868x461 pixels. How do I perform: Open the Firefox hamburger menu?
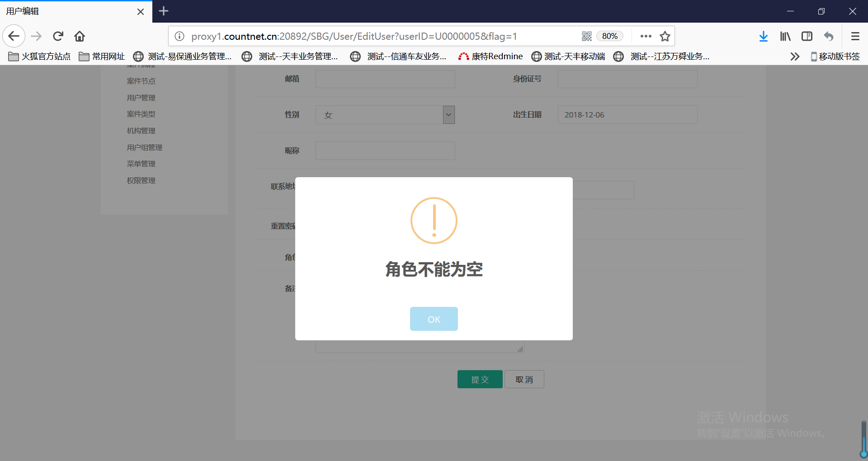click(x=855, y=36)
